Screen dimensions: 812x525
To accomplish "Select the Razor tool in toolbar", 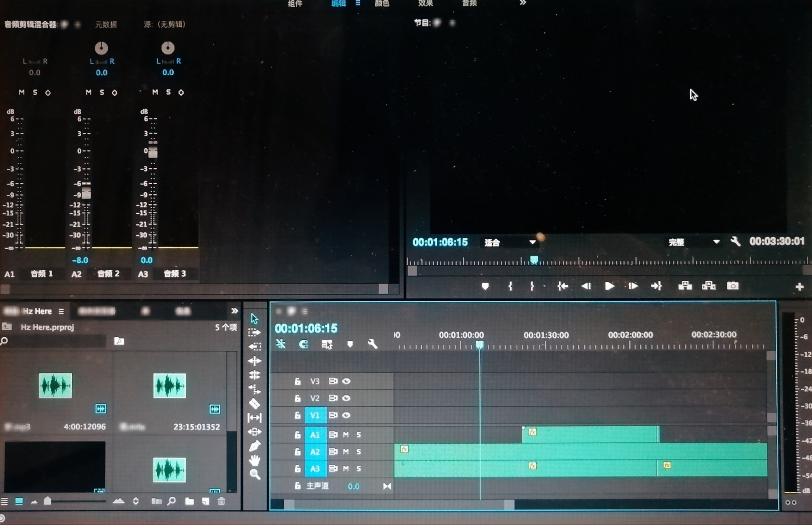I will 255,404.
